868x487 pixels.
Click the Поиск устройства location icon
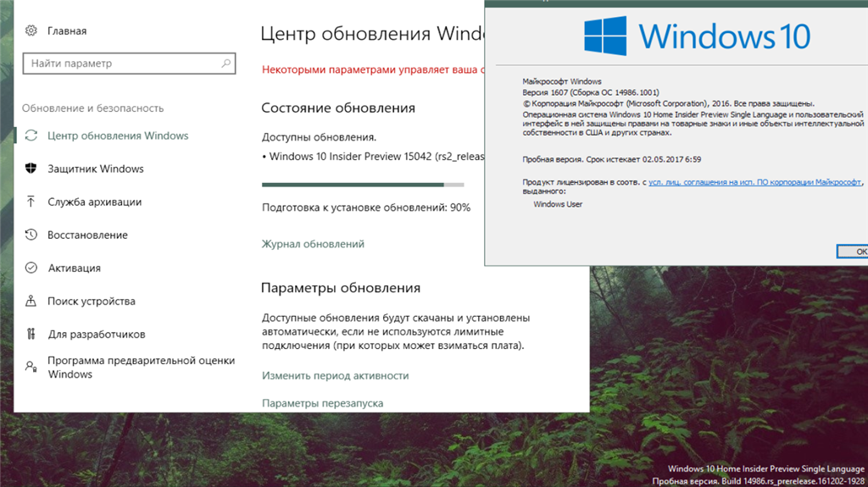(31, 301)
